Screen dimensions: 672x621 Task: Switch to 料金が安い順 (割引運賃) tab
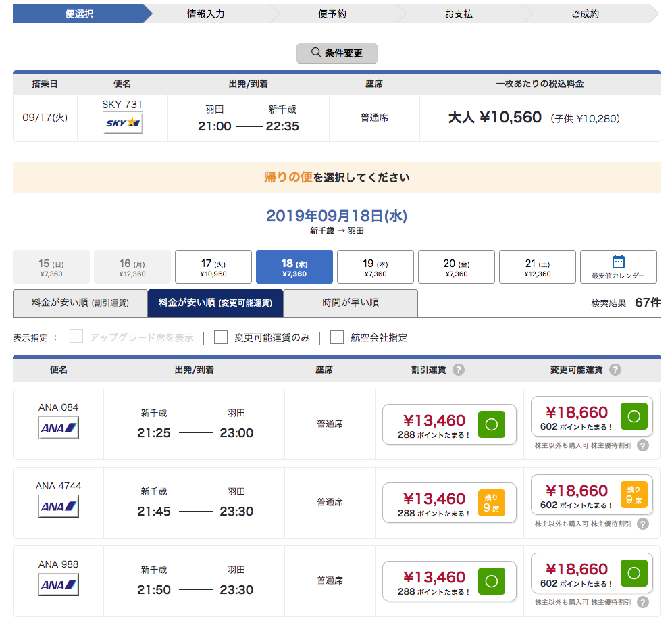78,303
